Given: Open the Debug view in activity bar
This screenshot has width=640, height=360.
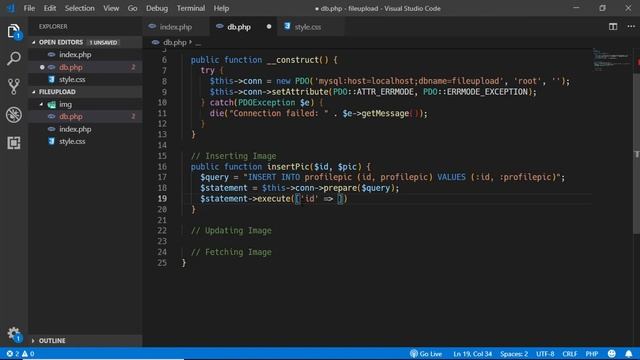Looking at the screenshot, I should pyautogui.click(x=13, y=115).
